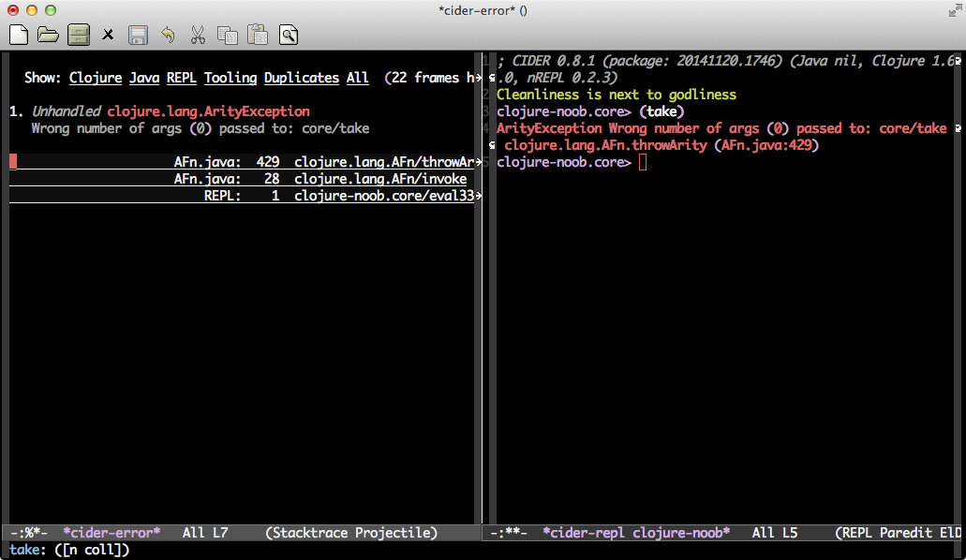Viewport: 966px width, 560px height.
Task: Expand the clojure.lang.AFn/throwArity stack frame
Action: click(x=383, y=162)
